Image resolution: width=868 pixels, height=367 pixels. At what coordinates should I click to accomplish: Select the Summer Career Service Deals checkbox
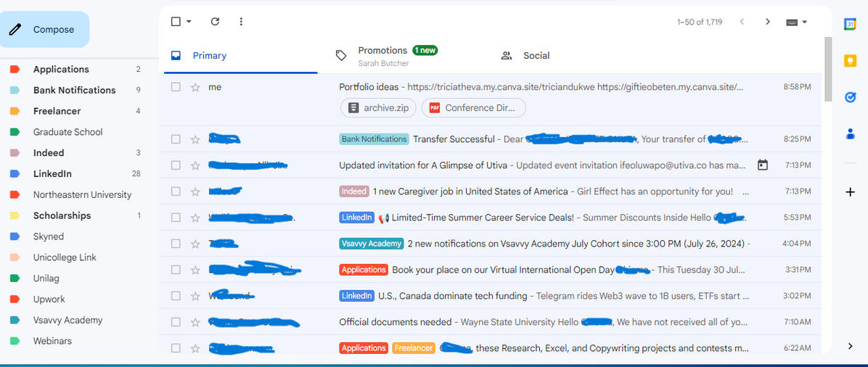point(176,218)
